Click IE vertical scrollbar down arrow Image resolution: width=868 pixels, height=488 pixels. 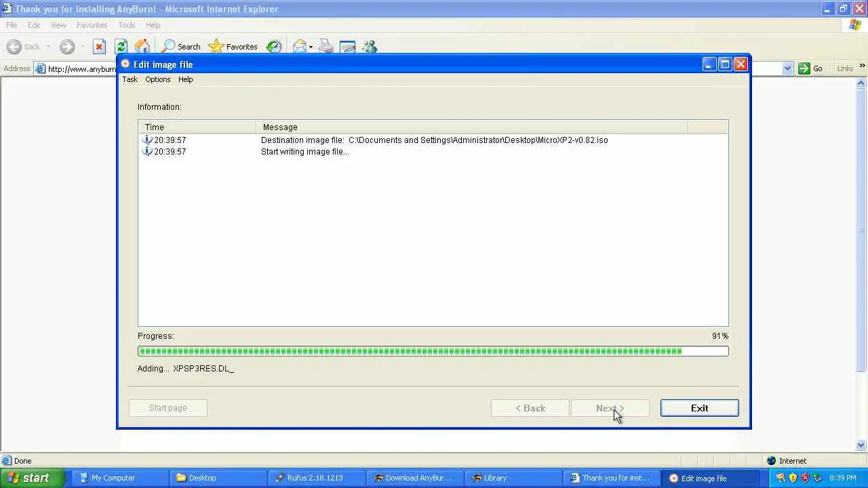(x=862, y=445)
